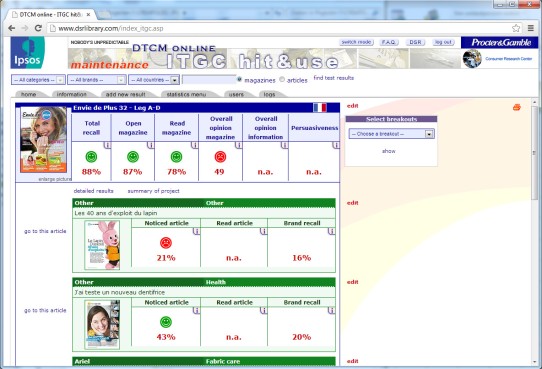Select the magazines radio button
The image size is (542, 369).
[239, 79]
